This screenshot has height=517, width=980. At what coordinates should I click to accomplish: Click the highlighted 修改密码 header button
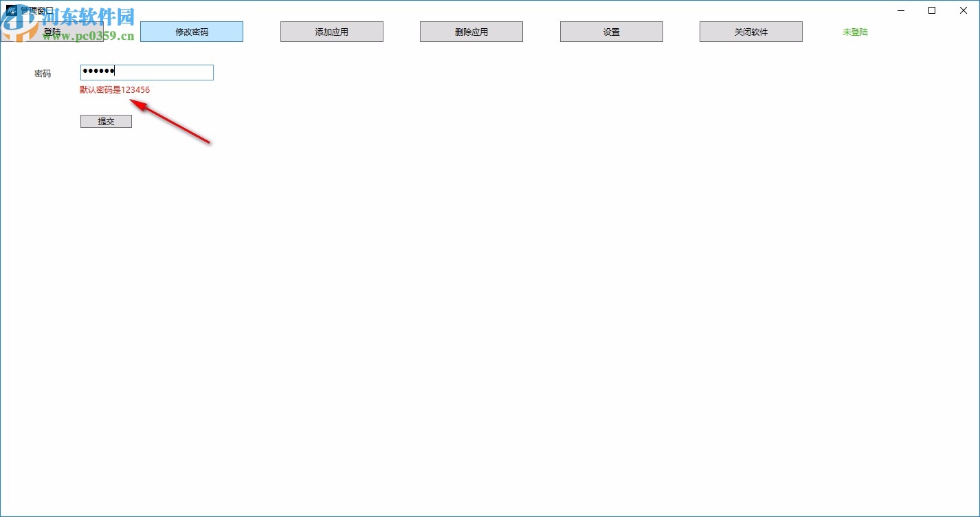tap(192, 32)
